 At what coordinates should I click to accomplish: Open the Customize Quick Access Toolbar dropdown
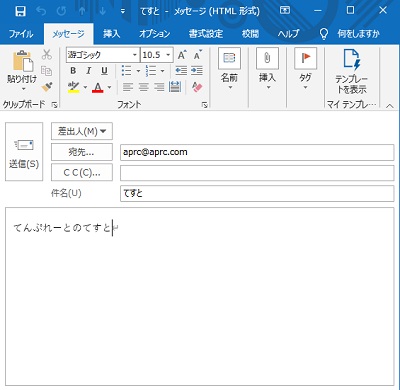pyautogui.click(x=123, y=11)
